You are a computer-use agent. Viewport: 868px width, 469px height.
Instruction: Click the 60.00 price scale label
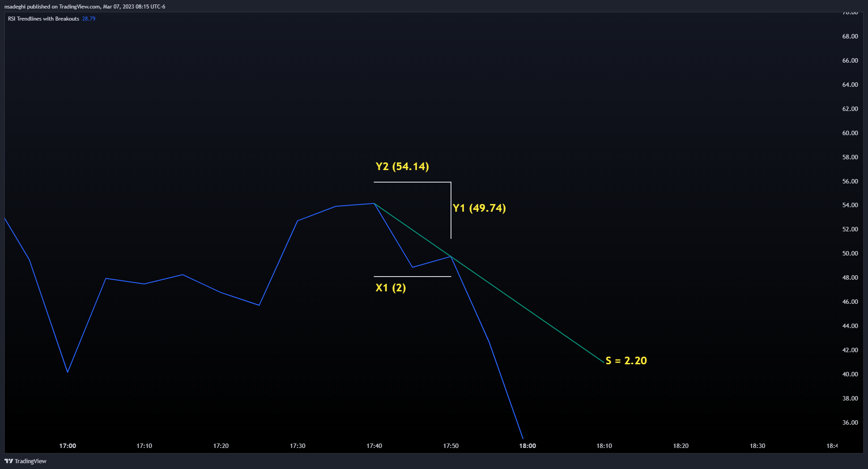click(x=850, y=133)
